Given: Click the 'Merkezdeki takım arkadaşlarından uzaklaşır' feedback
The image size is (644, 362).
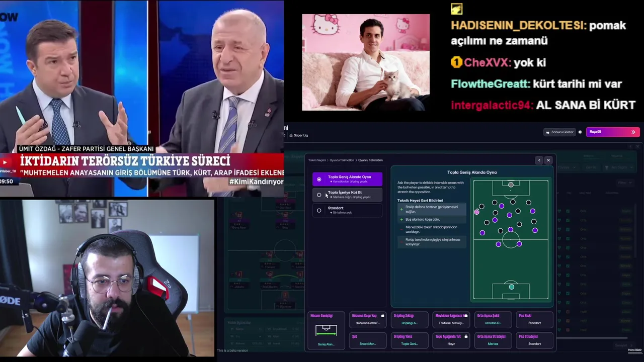Looking at the screenshot, I should coord(431,229).
